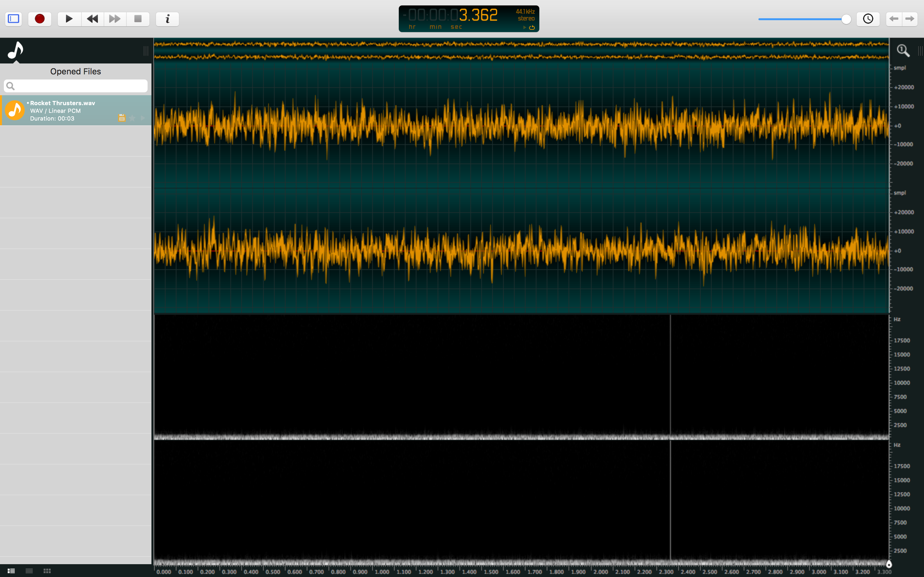Toggle favorite star on Rocket Thrusters.wav
The width and height of the screenshot is (924, 577).
(132, 118)
